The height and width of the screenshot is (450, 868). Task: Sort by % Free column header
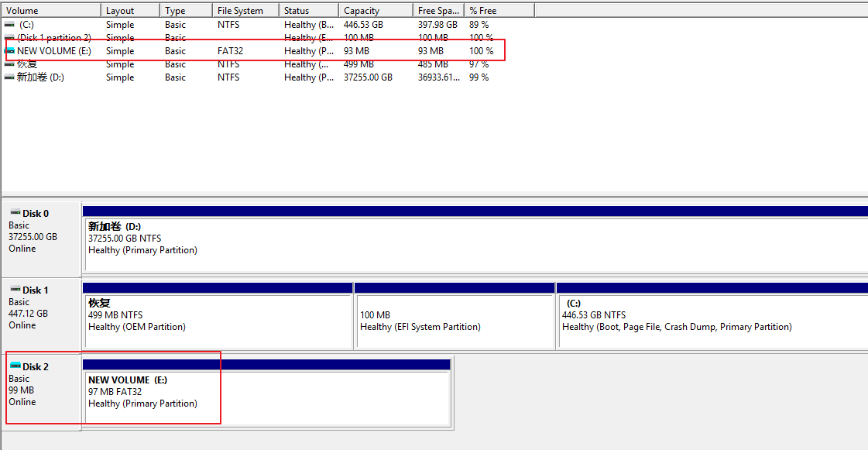[499, 11]
